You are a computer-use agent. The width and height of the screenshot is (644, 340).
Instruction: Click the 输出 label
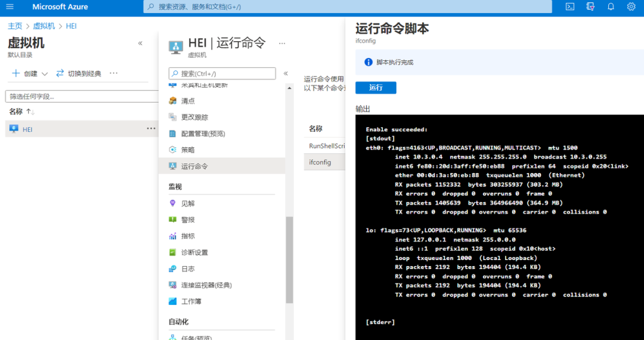[363, 109]
